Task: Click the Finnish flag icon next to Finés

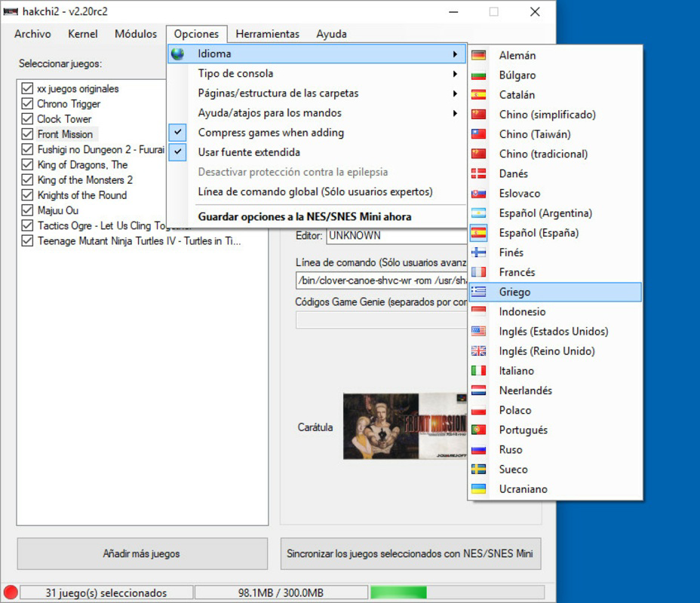Action: click(x=478, y=252)
